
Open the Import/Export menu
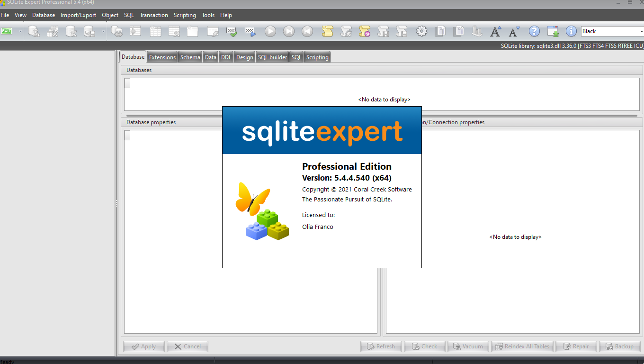tap(78, 15)
